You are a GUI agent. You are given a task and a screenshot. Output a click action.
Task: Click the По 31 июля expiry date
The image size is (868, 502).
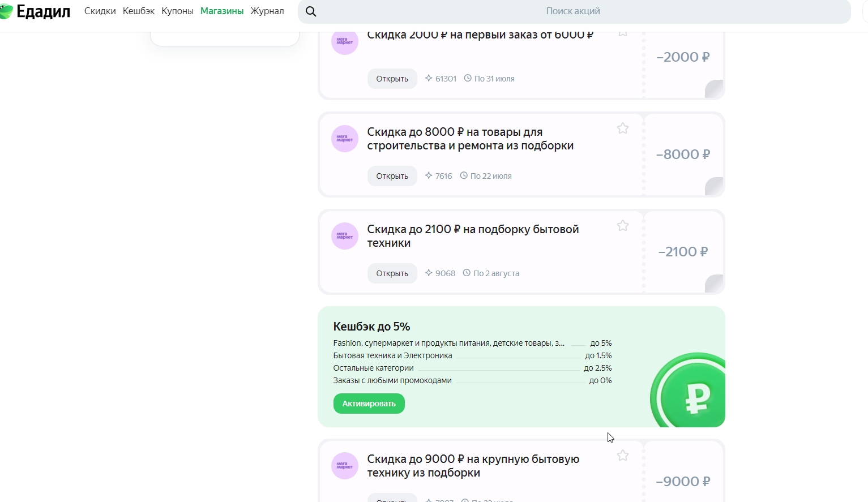pos(494,79)
